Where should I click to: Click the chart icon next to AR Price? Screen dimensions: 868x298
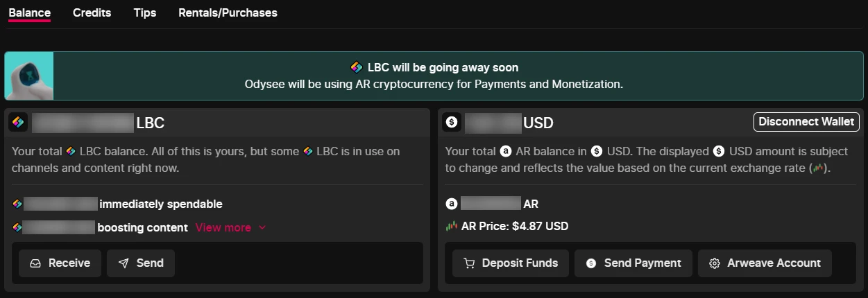(x=452, y=226)
